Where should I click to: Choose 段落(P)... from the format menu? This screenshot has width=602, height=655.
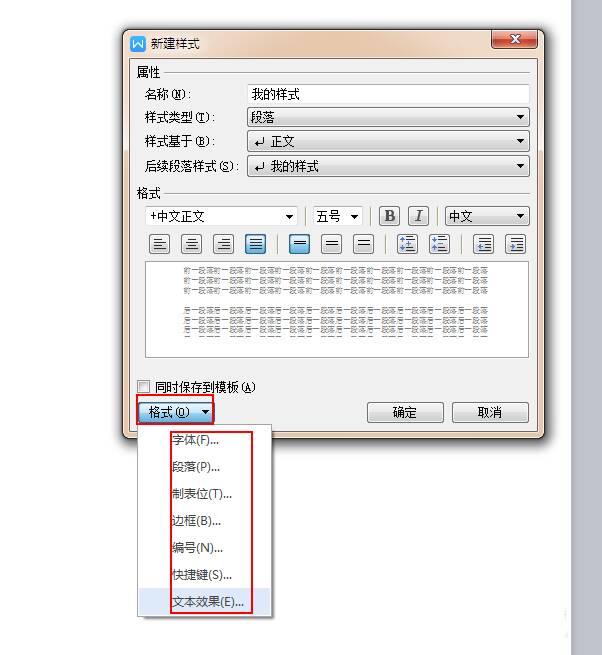coord(204,467)
